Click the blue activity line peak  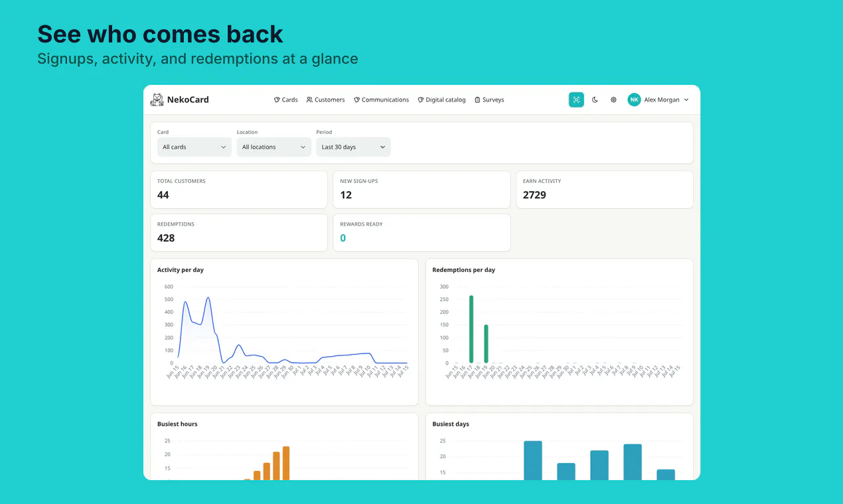click(208, 298)
